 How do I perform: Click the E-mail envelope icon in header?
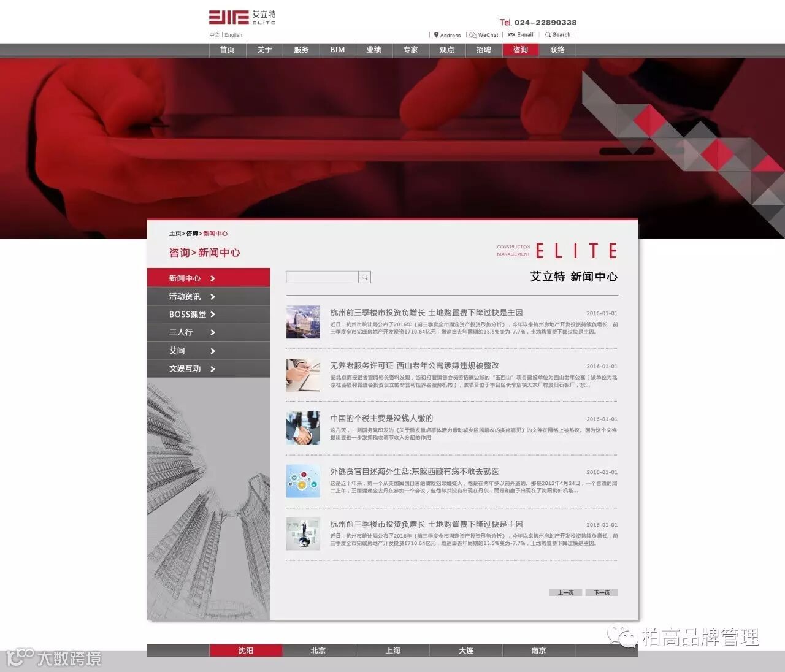coord(511,35)
